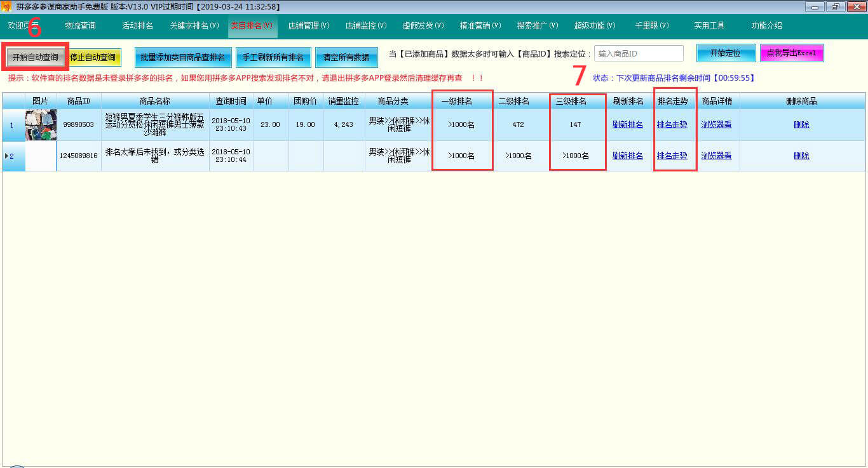The width and height of the screenshot is (868, 468).
Task: Open the 千里眼(V) menu
Action: pyautogui.click(x=652, y=26)
